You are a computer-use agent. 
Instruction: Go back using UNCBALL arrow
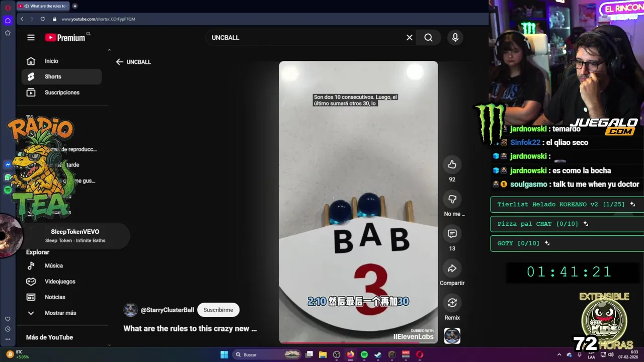coord(119,62)
